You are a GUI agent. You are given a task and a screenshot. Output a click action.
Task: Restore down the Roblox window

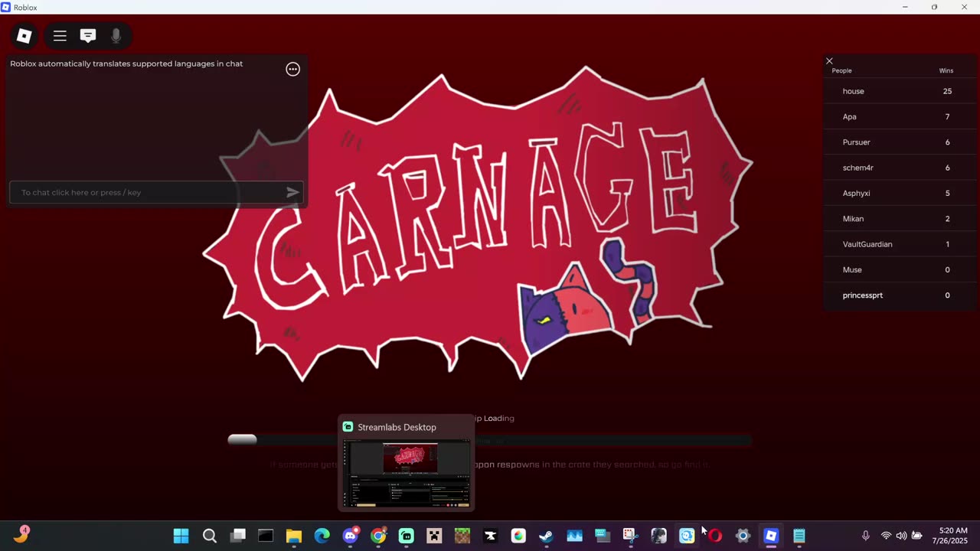pyautogui.click(x=934, y=7)
